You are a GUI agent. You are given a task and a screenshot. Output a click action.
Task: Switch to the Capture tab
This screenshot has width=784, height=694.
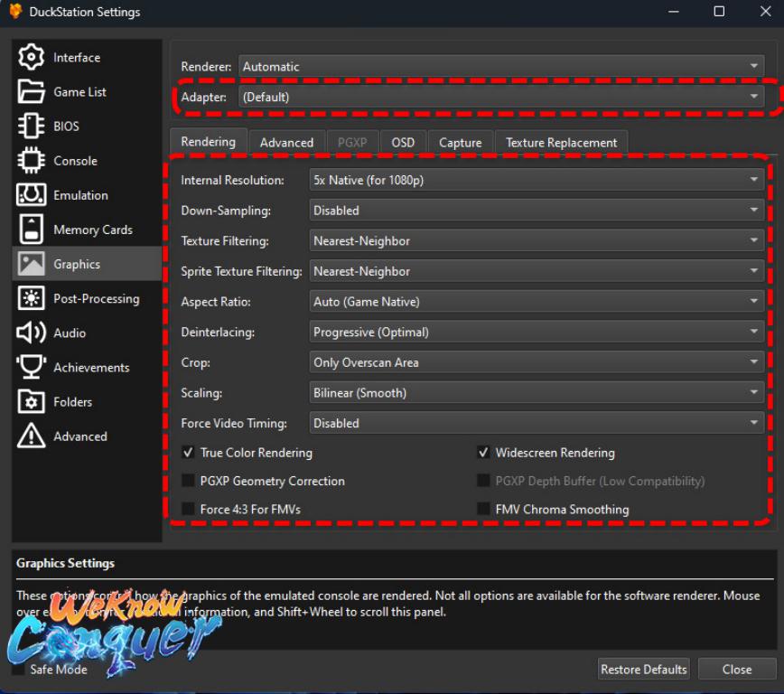click(x=460, y=143)
